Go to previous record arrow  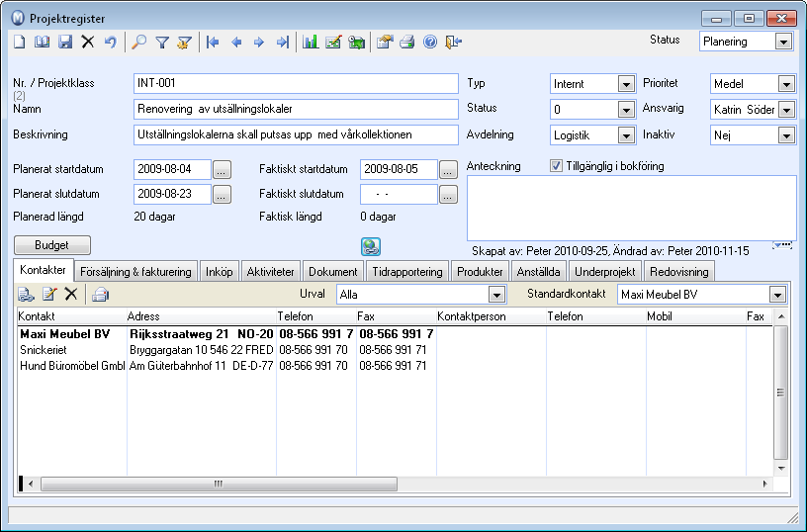(x=236, y=42)
